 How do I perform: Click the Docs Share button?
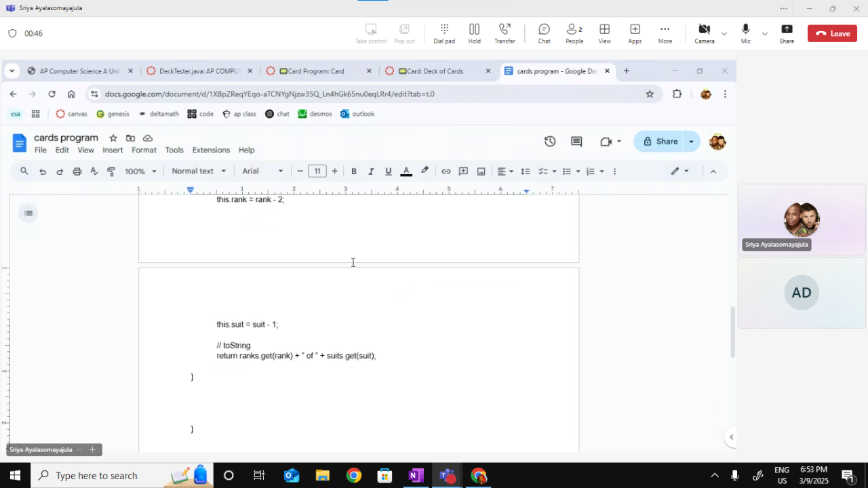(659, 142)
